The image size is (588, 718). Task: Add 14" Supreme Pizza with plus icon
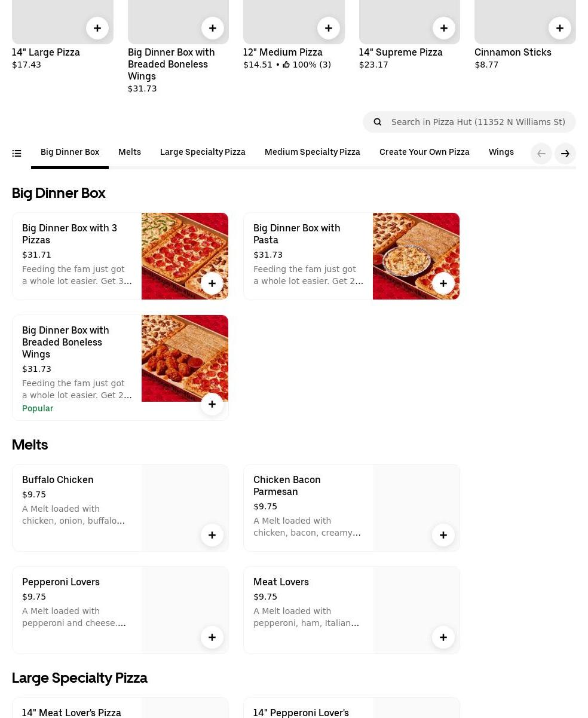tap(444, 28)
